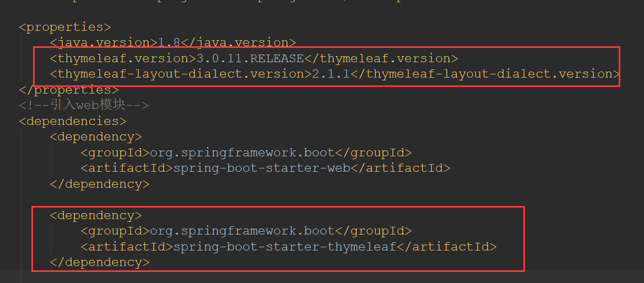Click the closing </thymeleaf.version> tag

tap(381, 58)
